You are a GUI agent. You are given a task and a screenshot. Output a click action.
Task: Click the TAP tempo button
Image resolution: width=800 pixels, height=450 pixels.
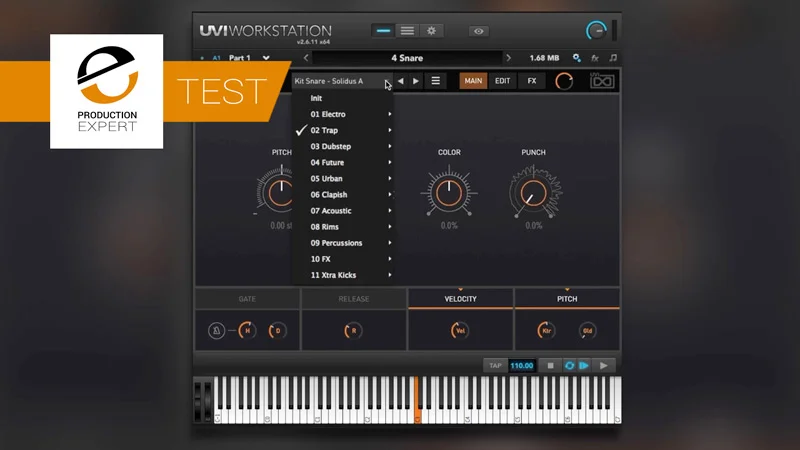pyautogui.click(x=495, y=365)
